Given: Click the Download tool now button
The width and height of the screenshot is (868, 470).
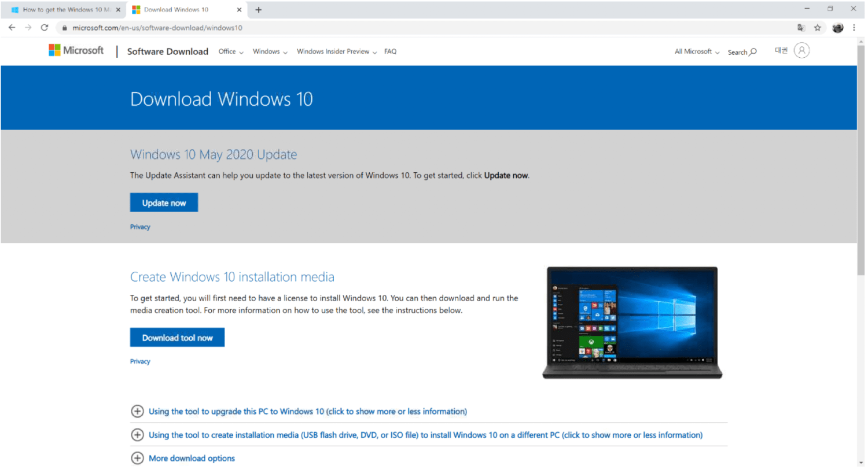Looking at the screenshot, I should [x=177, y=338].
